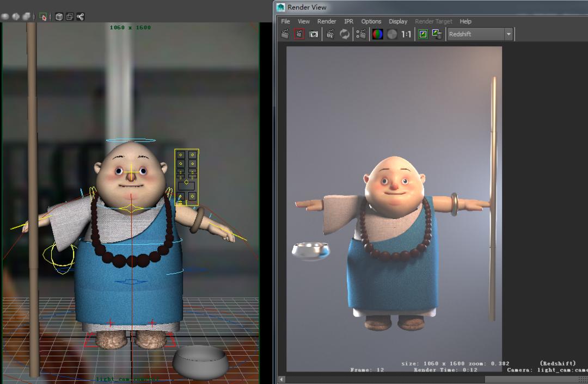Expand the Options menu in Render View
588x384 pixels.
point(371,21)
